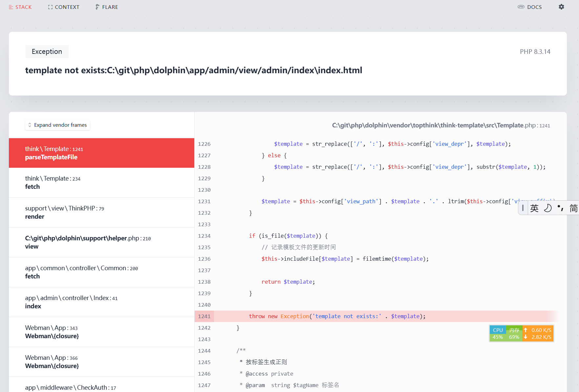Switch IME simplified Chinese character icon
The image size is (579, 392).
pyautogui.click(x=573, y=208)
